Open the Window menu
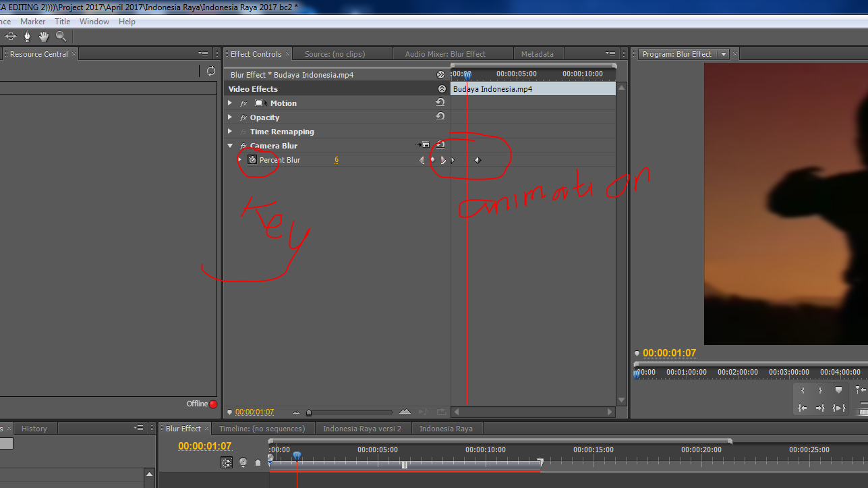The image size is (868, 488). pos(94,21)
